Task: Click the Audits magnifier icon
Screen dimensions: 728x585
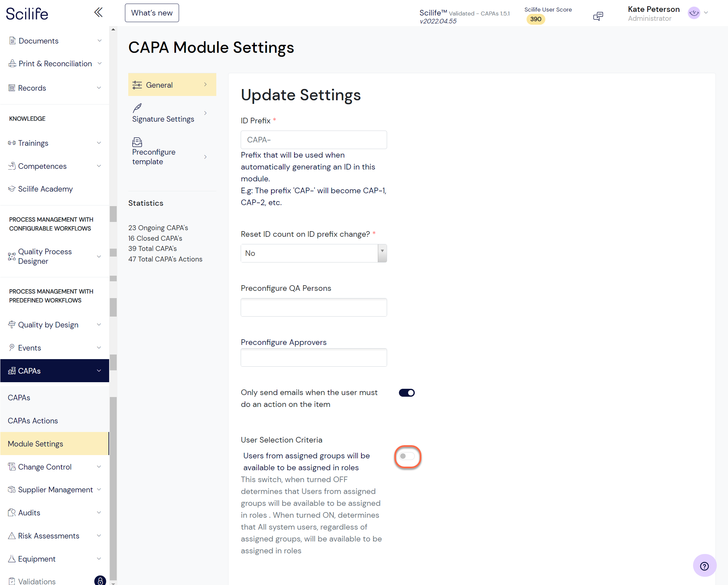Action: 12,513
